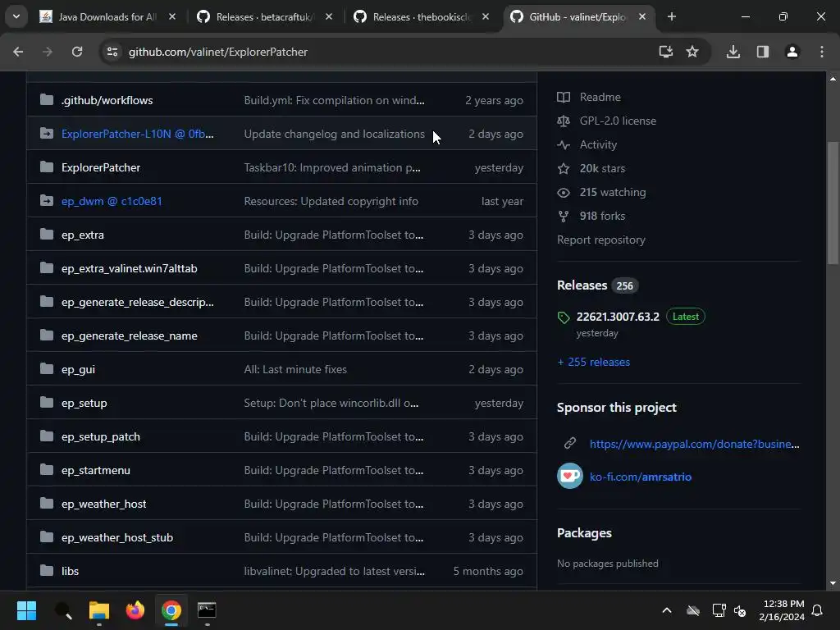Open Windows Start menu
This screenshot has width=840, height=630.
[x=26, y=610]
